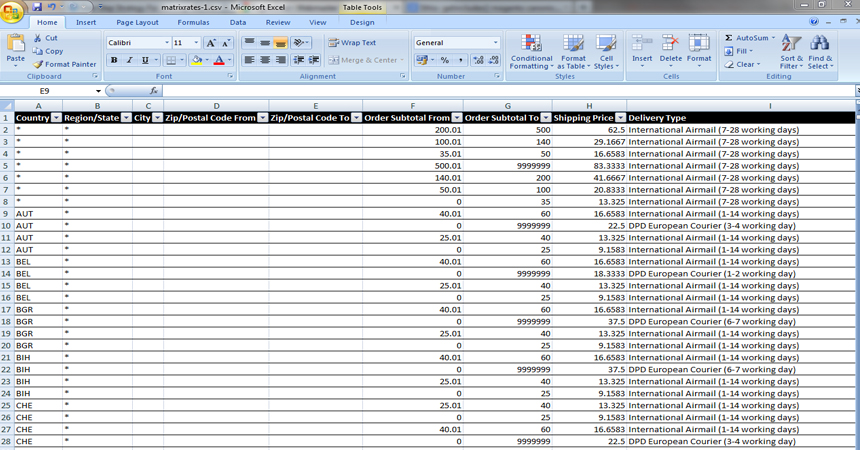The width and height of the screenshot is (860, 450).
Task: Open the Country column filter dropdown
Action: coord(56,118)
